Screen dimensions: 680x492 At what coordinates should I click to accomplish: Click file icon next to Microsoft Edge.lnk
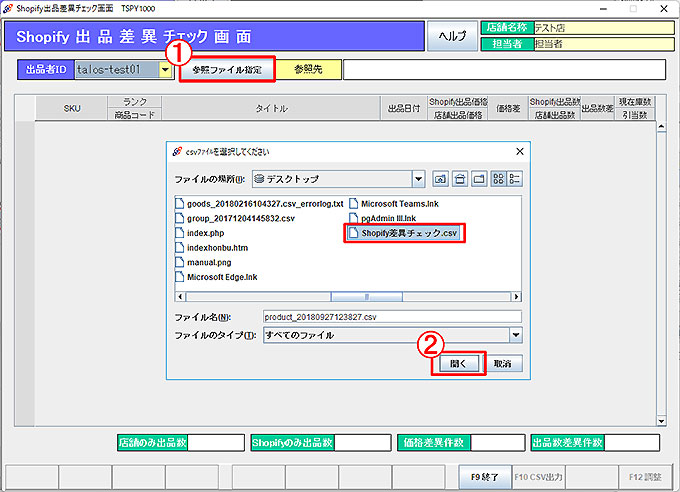tap(179, 277)
